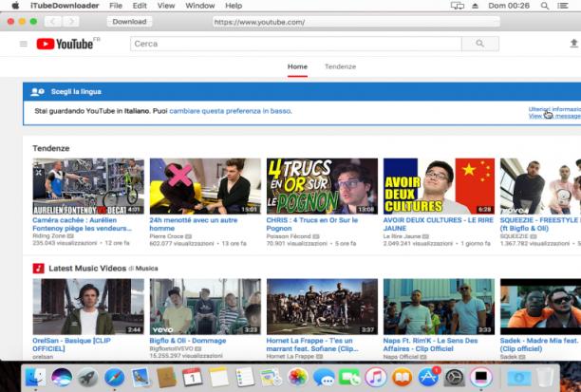Open 'Bigflo & Oli - Dommage' title link
Screen dimensions: 581x392
pos(187,341)
